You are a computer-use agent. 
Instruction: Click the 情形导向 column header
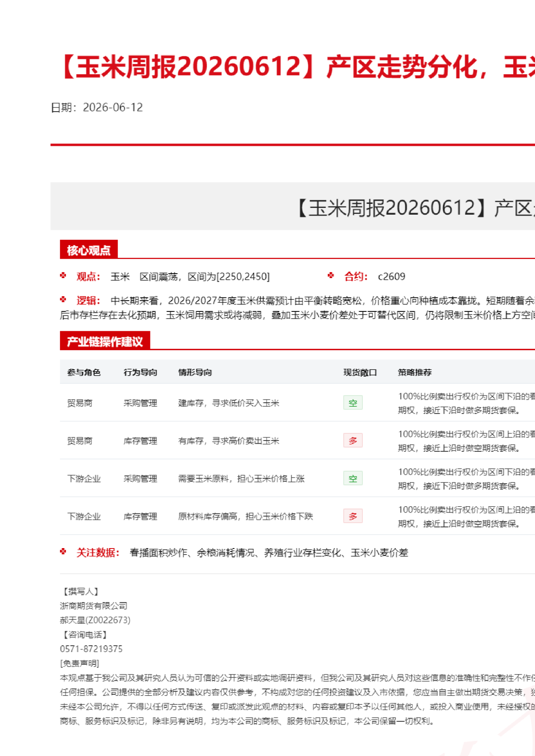[x=195, y=373]
